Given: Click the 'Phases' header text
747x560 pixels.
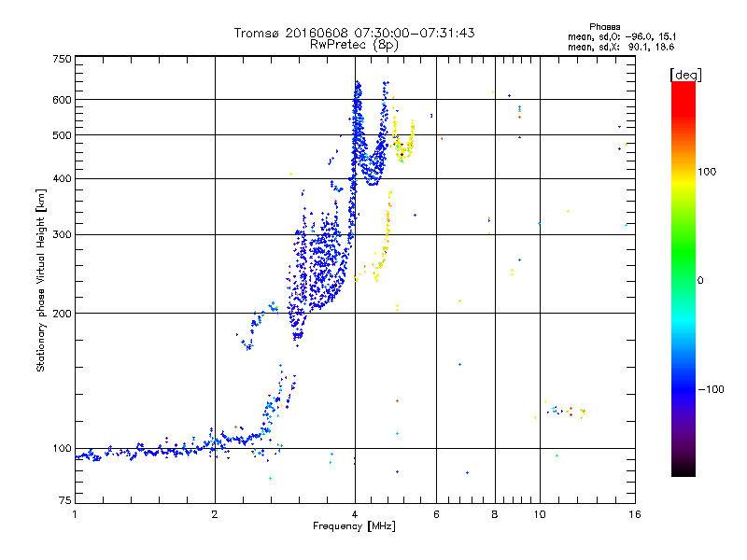Looking at the screenshot, I should coord(604,27).
